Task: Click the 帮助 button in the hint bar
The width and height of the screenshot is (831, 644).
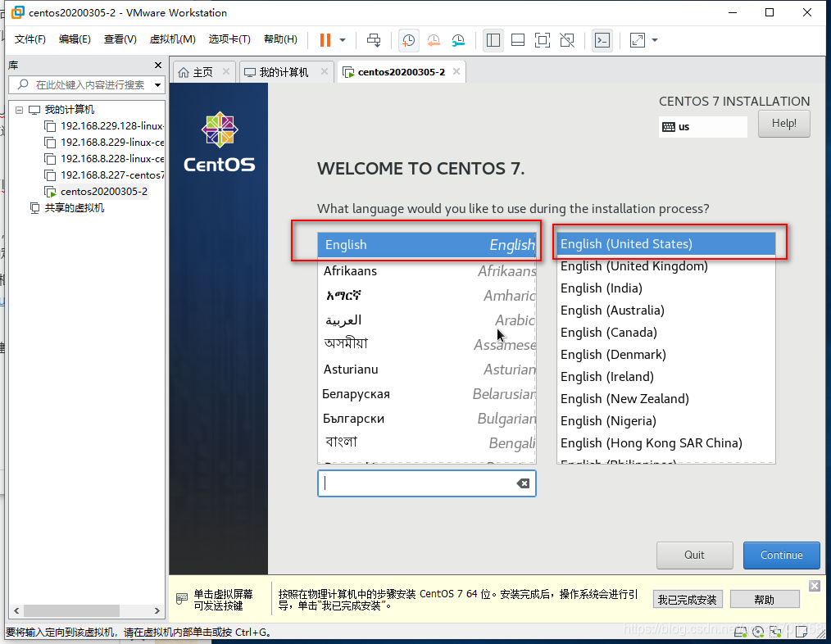Action: 765,600
